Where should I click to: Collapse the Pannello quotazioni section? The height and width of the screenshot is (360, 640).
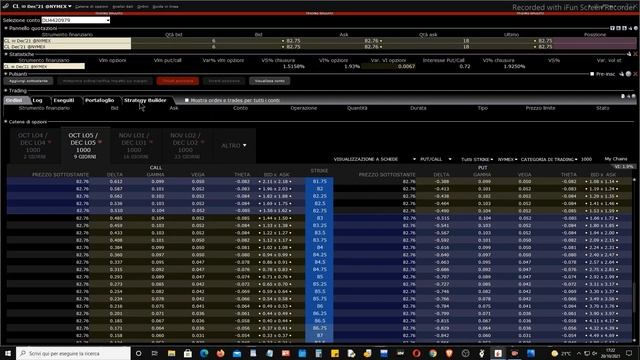pyautogui.click(x=6, y=28)
